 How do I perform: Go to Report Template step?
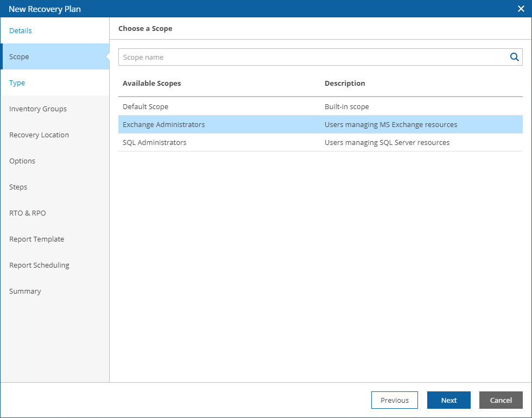[x=37, y=239]
